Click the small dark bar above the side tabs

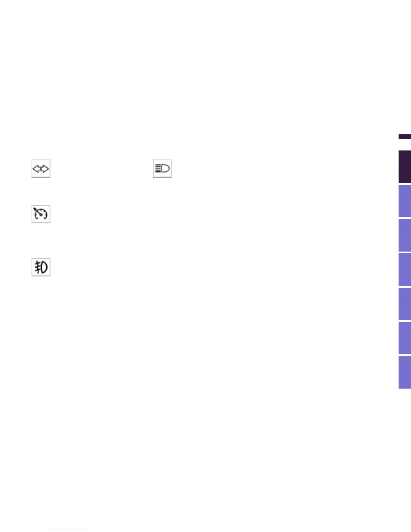[405, 137]
